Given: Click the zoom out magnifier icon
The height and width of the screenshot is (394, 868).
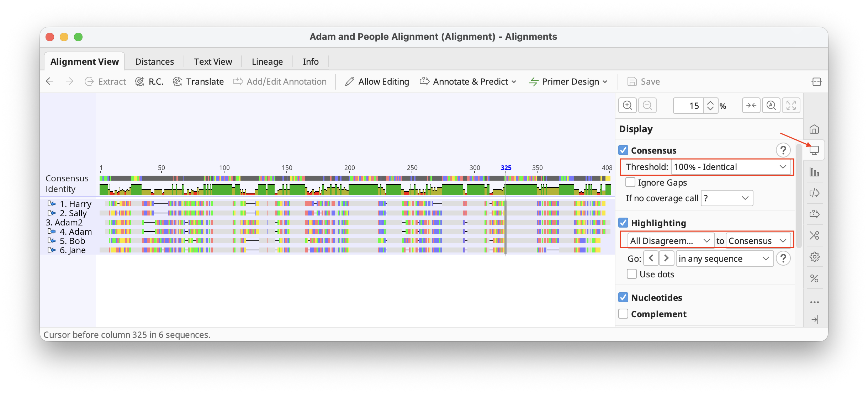Looking at the screenshot, I should [647, 106].
